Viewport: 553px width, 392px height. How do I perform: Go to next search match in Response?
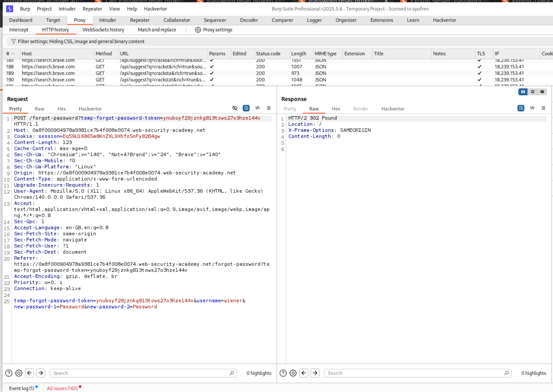(x=315, y=373)
